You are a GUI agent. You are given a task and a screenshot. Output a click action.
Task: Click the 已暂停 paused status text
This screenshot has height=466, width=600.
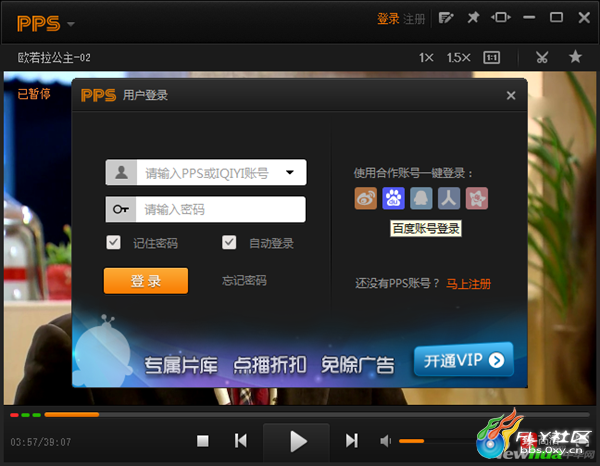click(34, 93)
